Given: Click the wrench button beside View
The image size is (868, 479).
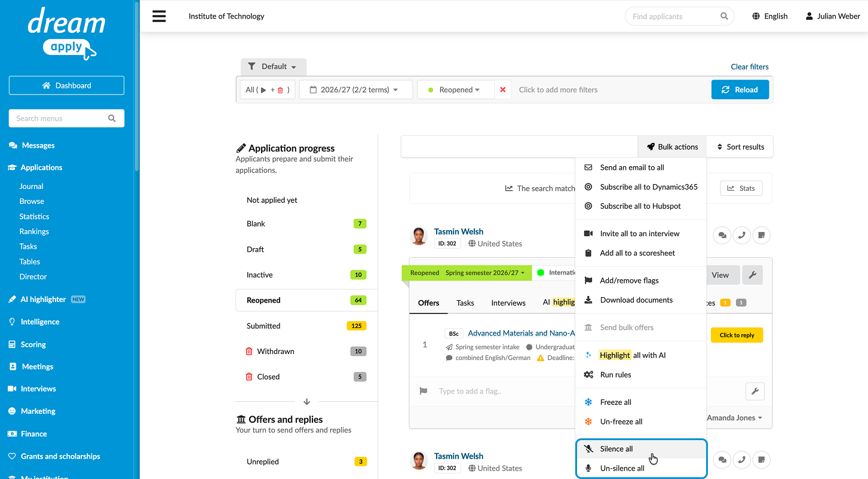Looking at the screenshot, I should pyautogui.click(x=753, y=275).
